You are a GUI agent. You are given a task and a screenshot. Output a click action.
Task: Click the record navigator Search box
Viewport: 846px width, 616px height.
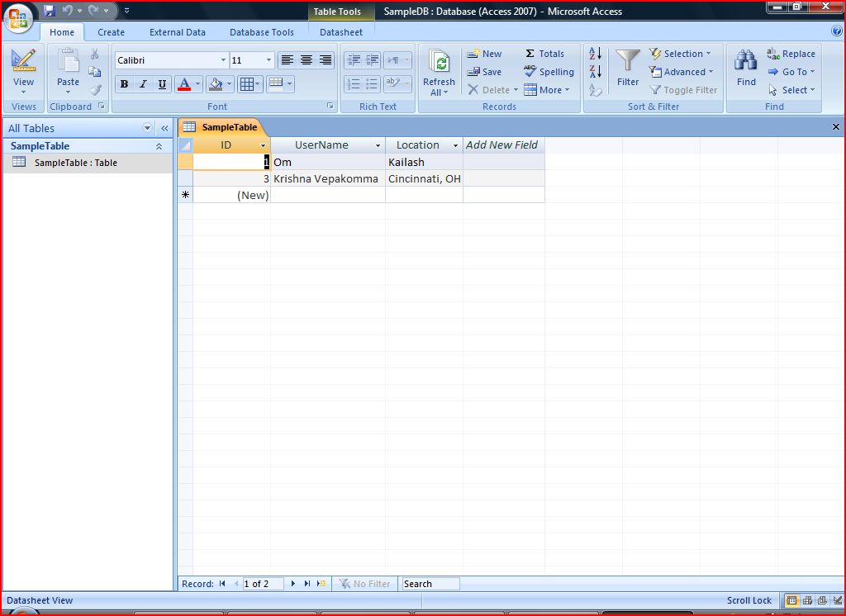click(x=431, y=584)
